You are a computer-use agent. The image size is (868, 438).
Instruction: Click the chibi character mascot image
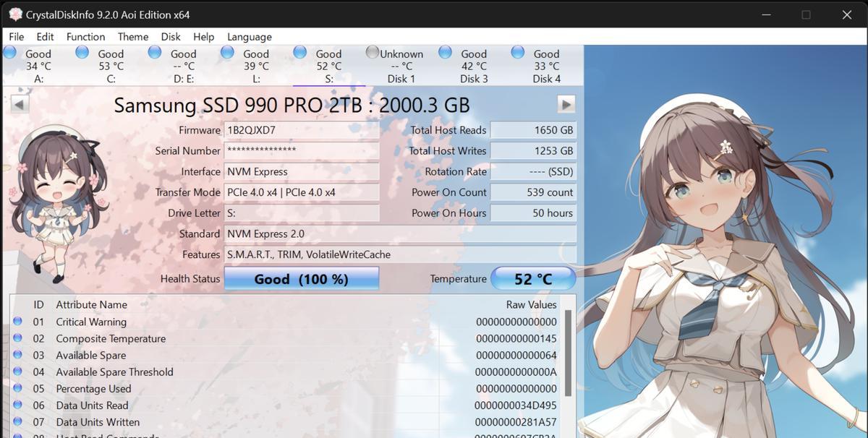(x=58, y=205)
